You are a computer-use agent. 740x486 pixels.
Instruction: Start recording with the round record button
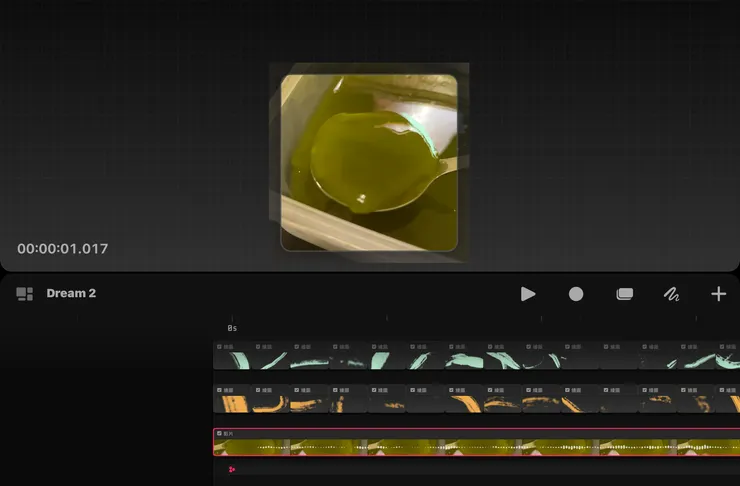576,294
